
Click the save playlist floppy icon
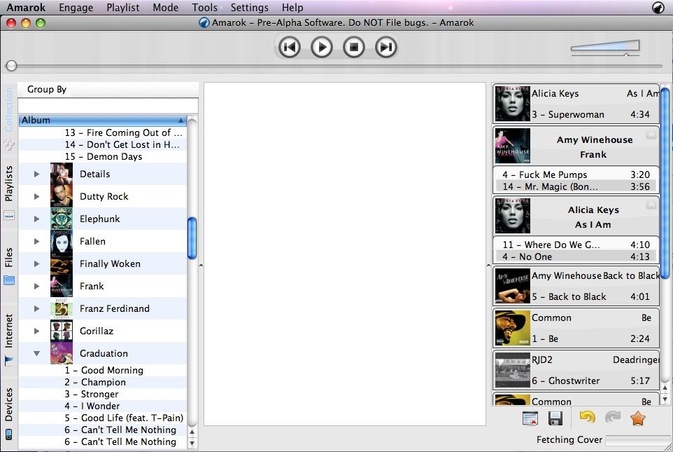[555, 419]
